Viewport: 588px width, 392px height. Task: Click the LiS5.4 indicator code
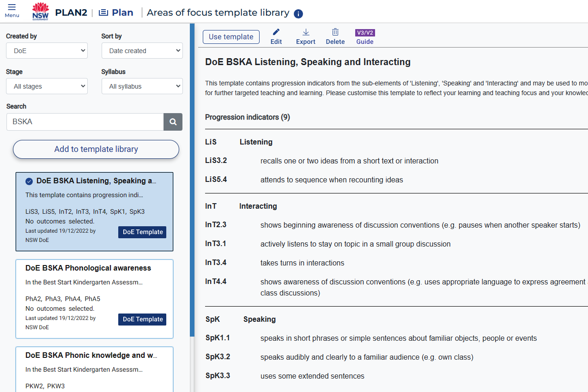pyautogui.click(x=216, y=180)
